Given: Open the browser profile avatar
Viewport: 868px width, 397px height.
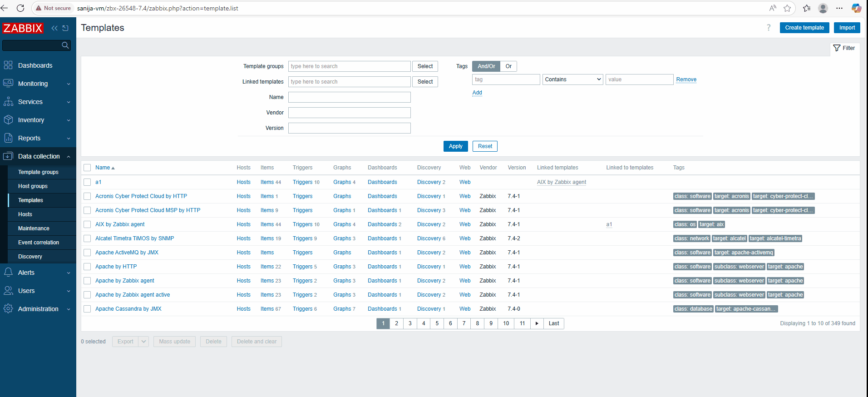Looking at the screenshot, I should tap(823, 8).
